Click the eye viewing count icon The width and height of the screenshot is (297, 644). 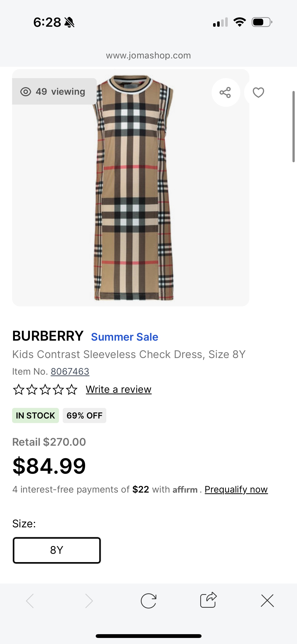pyautogui.click(x=26, y=92)
